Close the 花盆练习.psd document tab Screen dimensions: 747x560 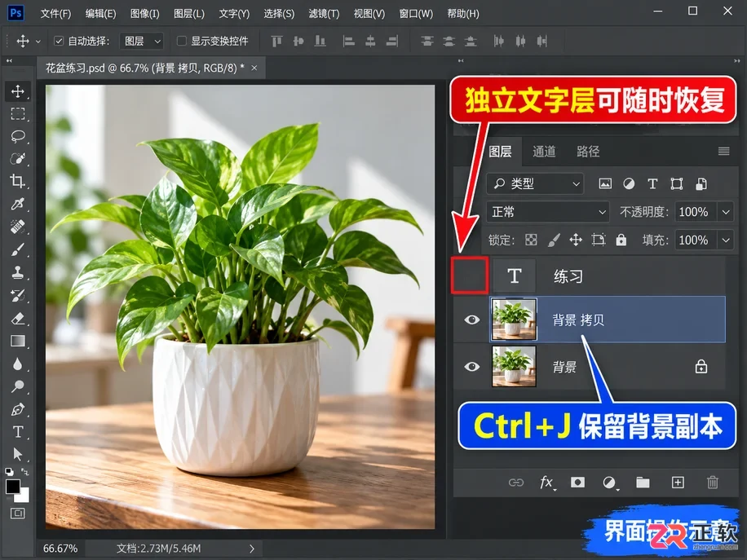pyautogui.click(x=254, y=68)
